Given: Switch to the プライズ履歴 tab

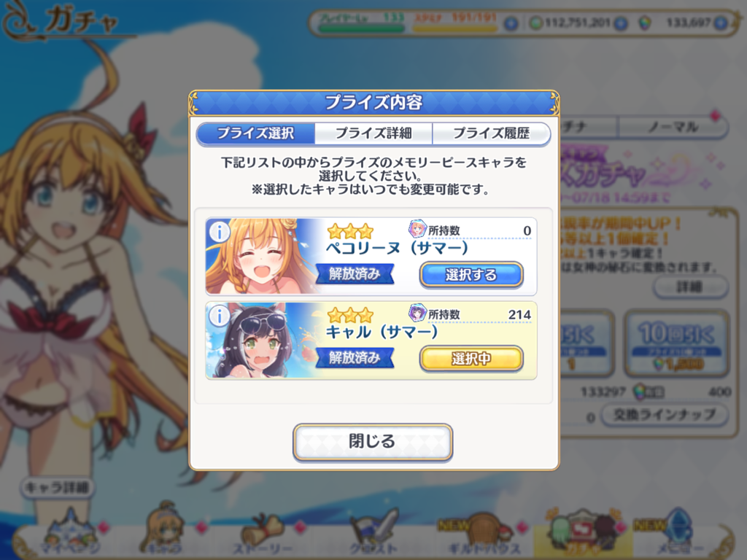Looking at the screenshot, I should point(491,133).
